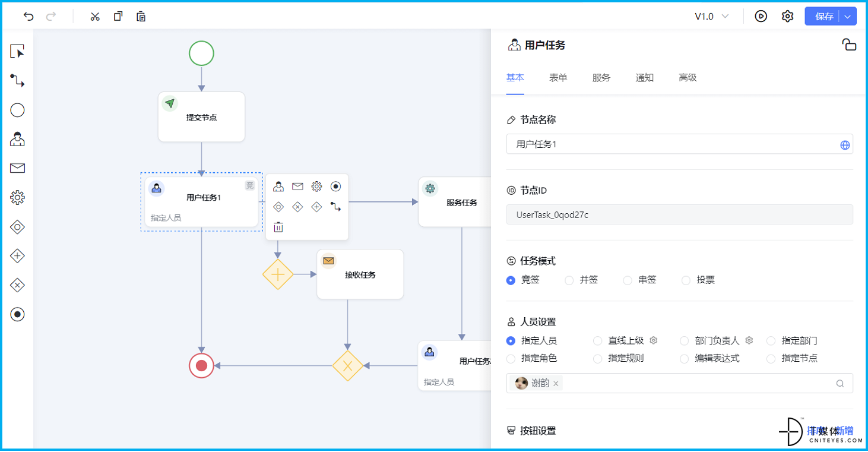Append exclusive X gateway from context pad

coord(297,207)
